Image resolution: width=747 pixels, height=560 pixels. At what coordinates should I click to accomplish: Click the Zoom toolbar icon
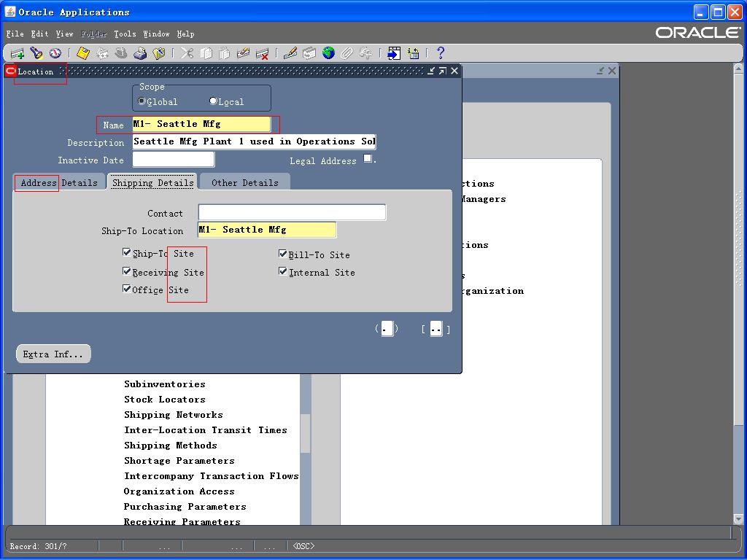(309, 52)
